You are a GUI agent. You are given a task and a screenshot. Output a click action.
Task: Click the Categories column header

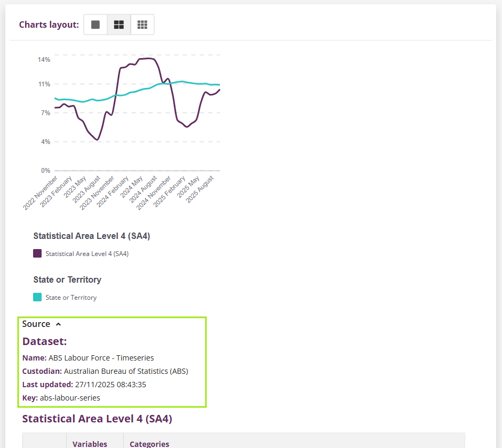pyautogui.click(x=149, y=444)
